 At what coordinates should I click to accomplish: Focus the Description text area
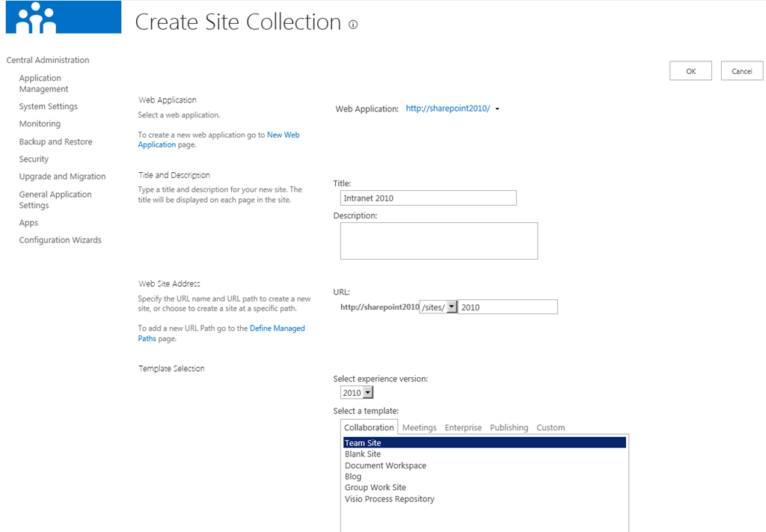point(438,241)
